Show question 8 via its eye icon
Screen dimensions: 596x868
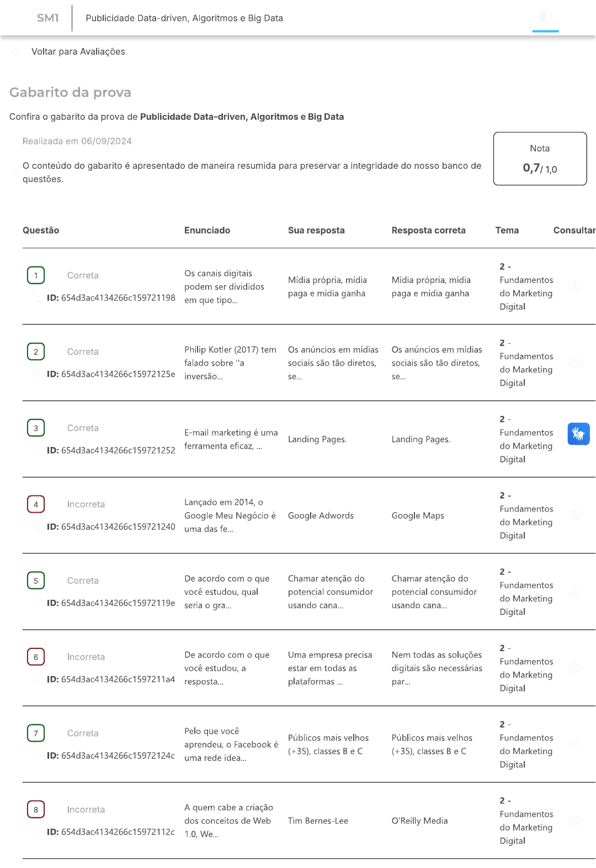[574, 821]
